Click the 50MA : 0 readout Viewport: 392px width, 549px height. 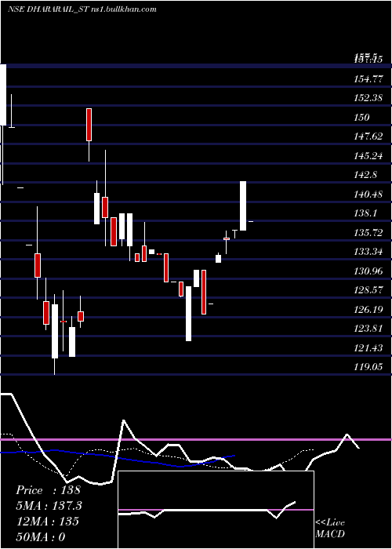(x=41, y=536)
